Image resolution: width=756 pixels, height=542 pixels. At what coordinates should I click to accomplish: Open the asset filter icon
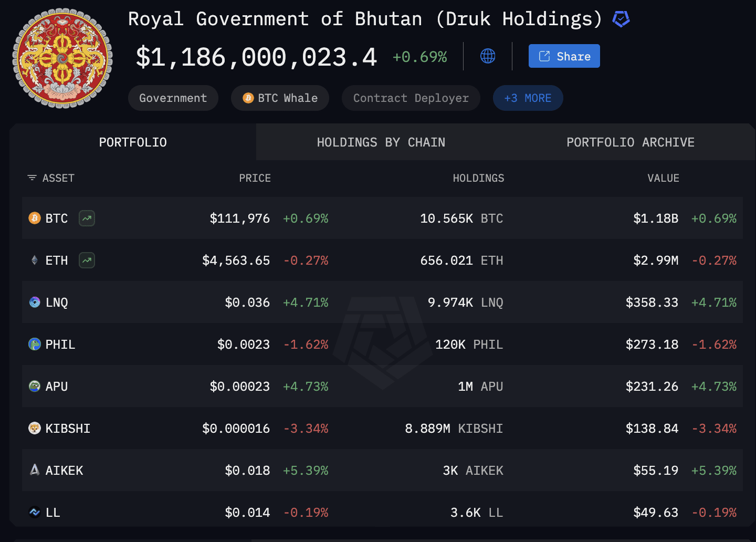32,178
